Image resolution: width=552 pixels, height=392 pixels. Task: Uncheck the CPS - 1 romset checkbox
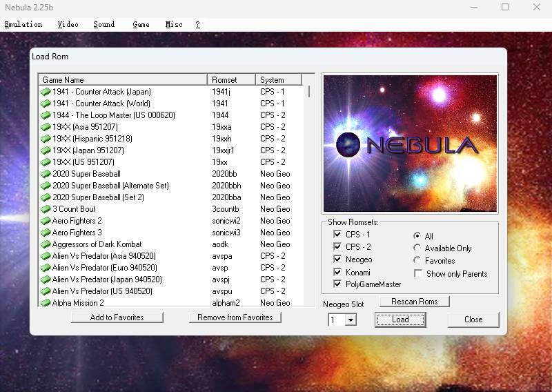(337, 235)
